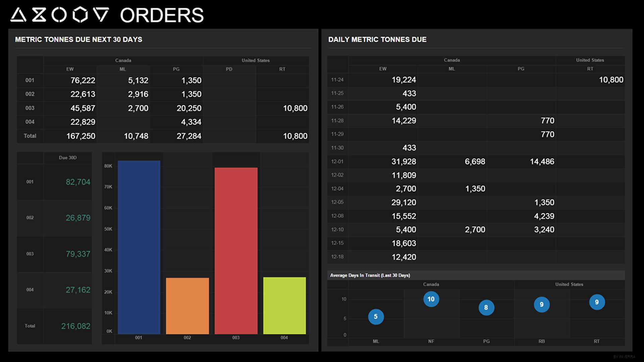Select the 11-28 EW value 14,229

404,121
